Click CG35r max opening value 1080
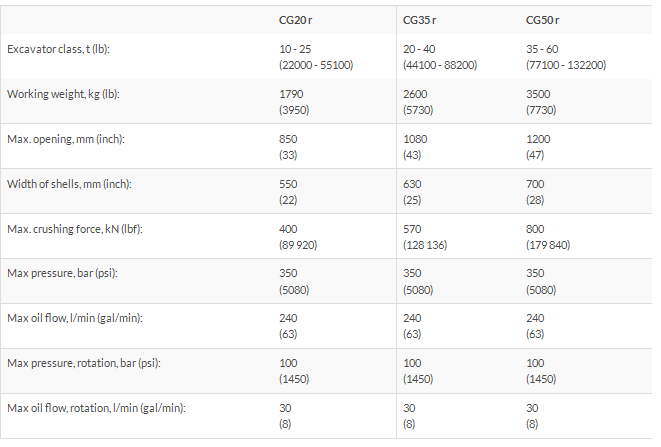Viewport: 661px width, 447px height. (x=414, y=139)
